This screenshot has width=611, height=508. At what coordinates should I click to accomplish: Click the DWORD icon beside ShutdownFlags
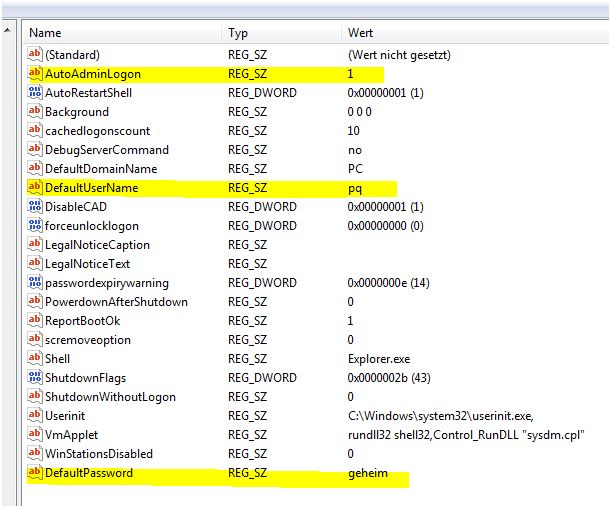pyautogui.click(x=34, y=377)
